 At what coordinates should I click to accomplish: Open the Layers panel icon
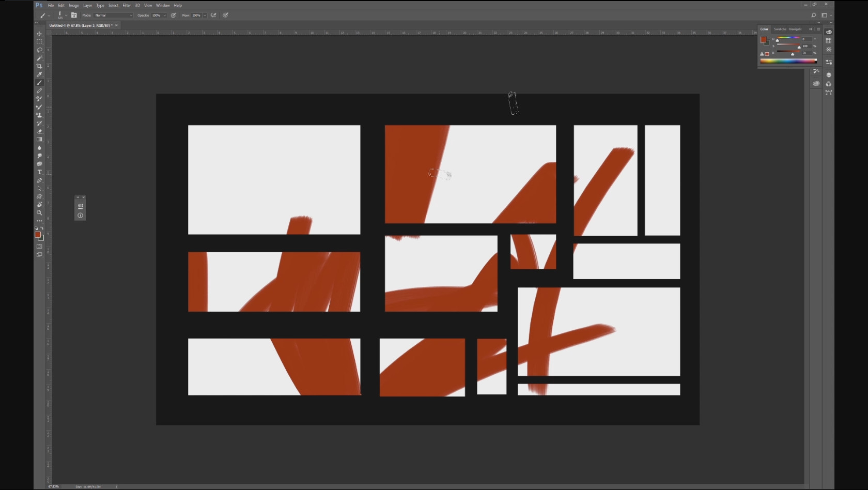click(x=829, y=74)
